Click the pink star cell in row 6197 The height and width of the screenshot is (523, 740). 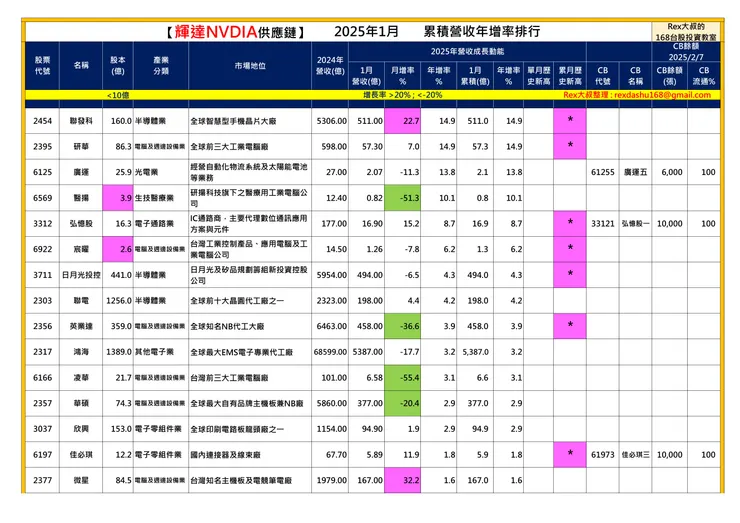pyautogui.click(x=570, y=455)
